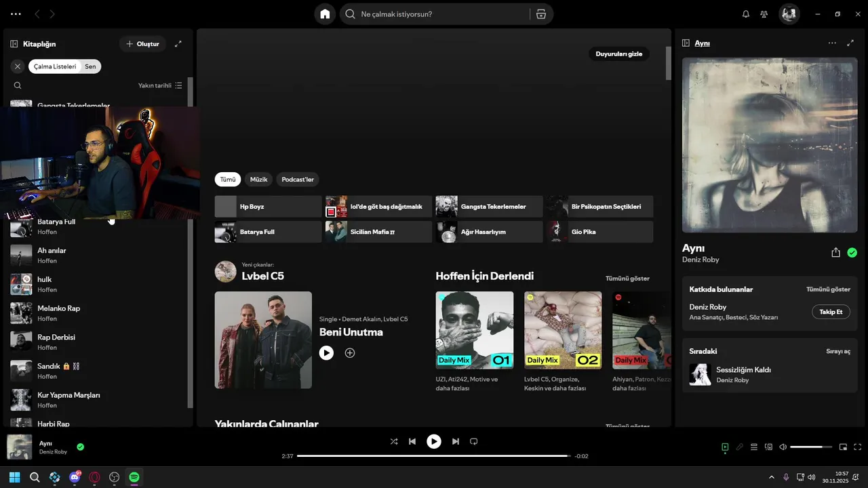Show hidden icons in the system tray
The image size is (868, 488).
point(771,477)
